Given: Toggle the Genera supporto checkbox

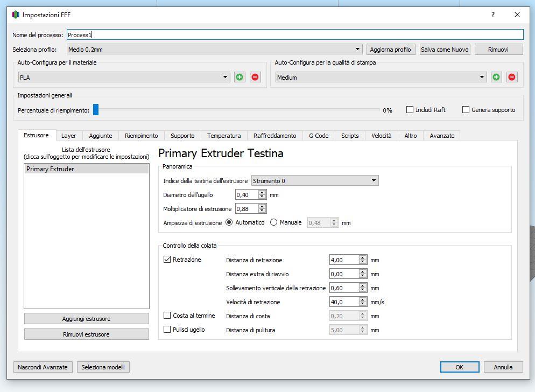Looking at the screenshot, I should [466, 110].
